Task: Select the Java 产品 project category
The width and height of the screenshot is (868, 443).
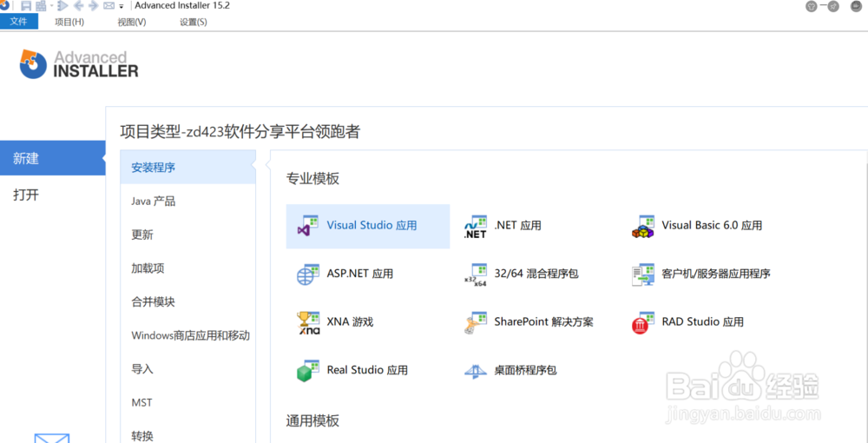Action: 187,201
